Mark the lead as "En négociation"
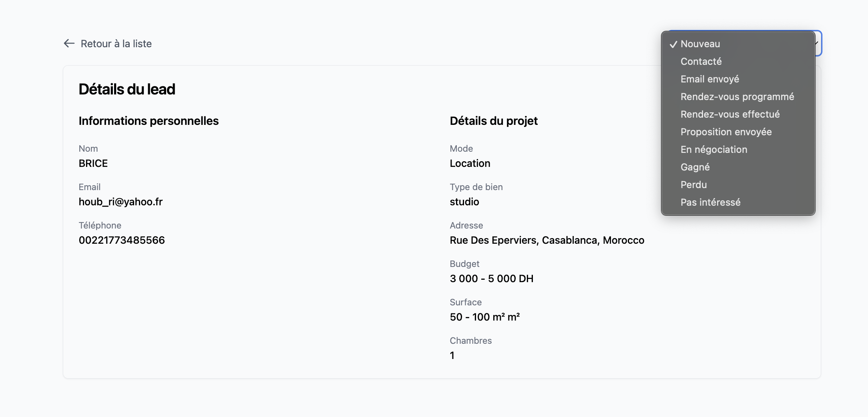Image resolution: width=868 pixels, height=417 pixels. click(714, 150)
